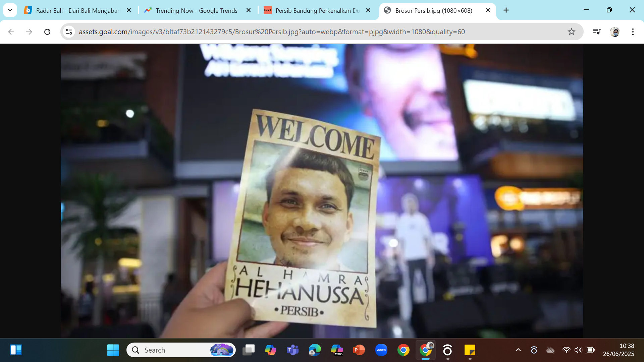Expand hidden system tray icons

pos(519,350)
